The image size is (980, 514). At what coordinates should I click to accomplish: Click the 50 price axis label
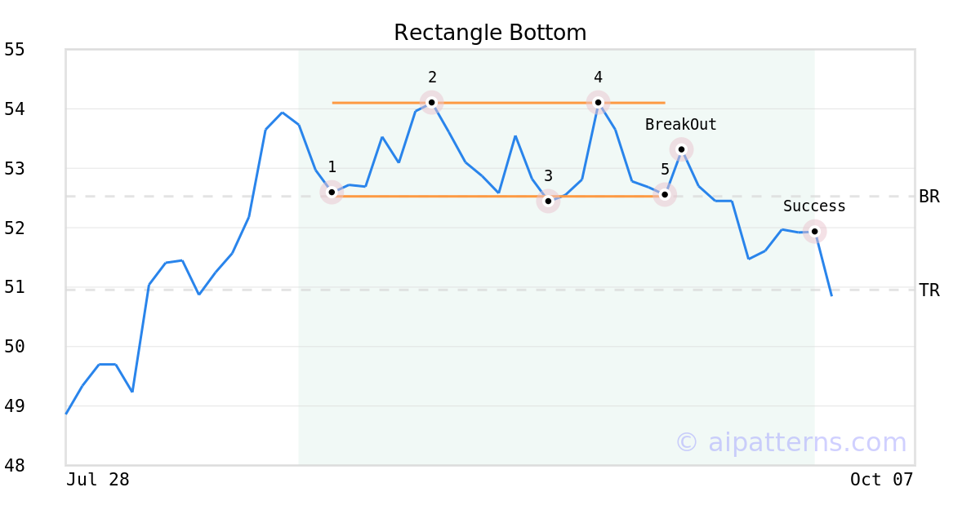pos(15,347)
